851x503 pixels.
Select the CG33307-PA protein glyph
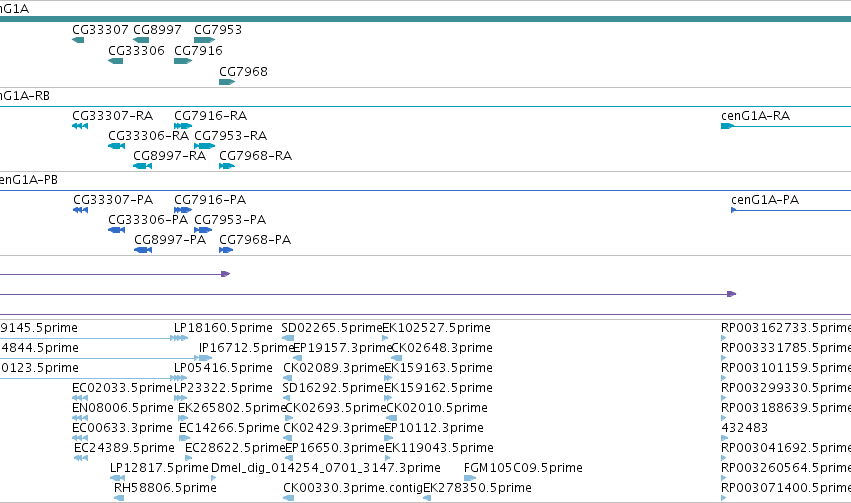[80, 210]
